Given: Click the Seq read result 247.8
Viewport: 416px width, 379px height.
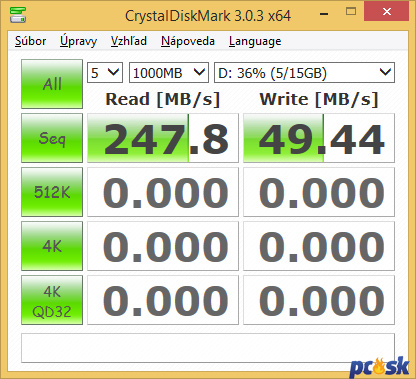Looking at the screenshot, I should point(163,138).
